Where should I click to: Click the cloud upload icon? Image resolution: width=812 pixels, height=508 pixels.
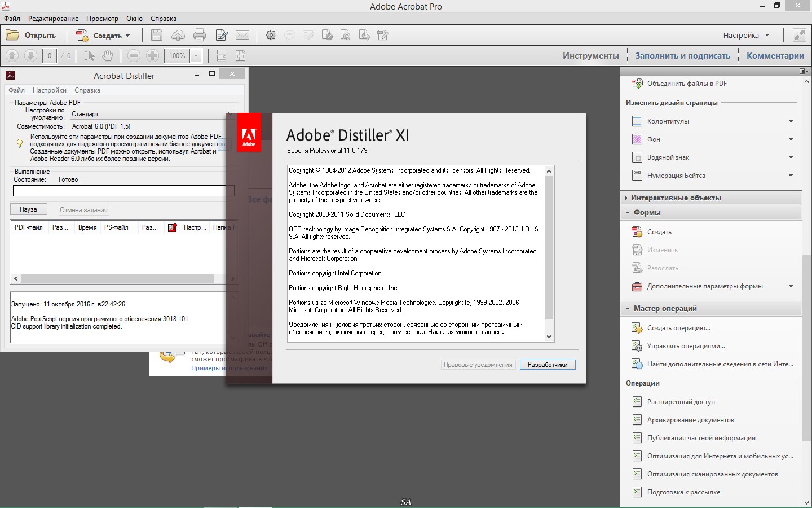(x=178, y=35)
